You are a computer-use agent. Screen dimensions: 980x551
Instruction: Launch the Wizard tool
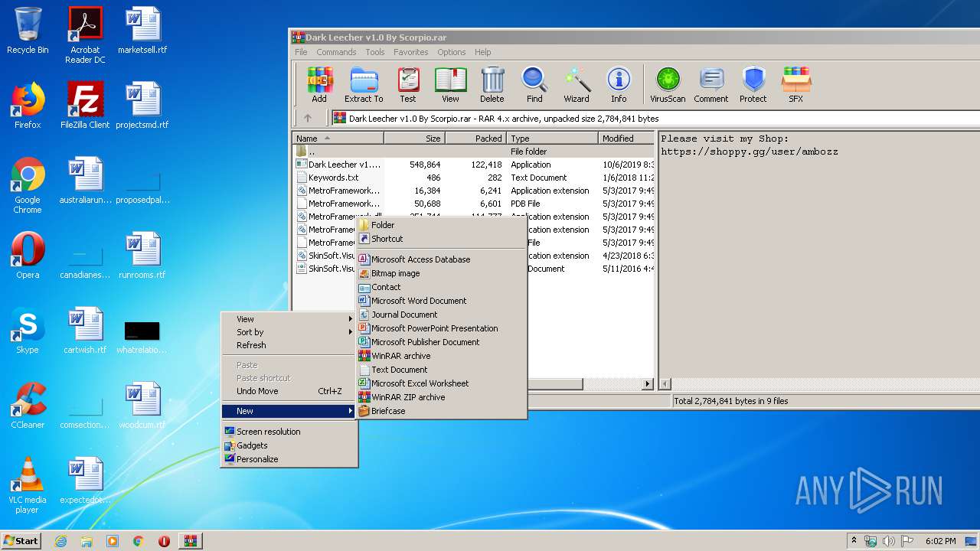[577, 84]
